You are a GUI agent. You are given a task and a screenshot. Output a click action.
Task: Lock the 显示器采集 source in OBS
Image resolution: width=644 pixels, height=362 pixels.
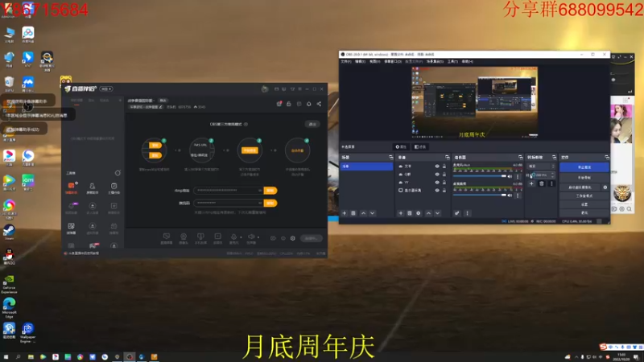[x=444, y=190]
